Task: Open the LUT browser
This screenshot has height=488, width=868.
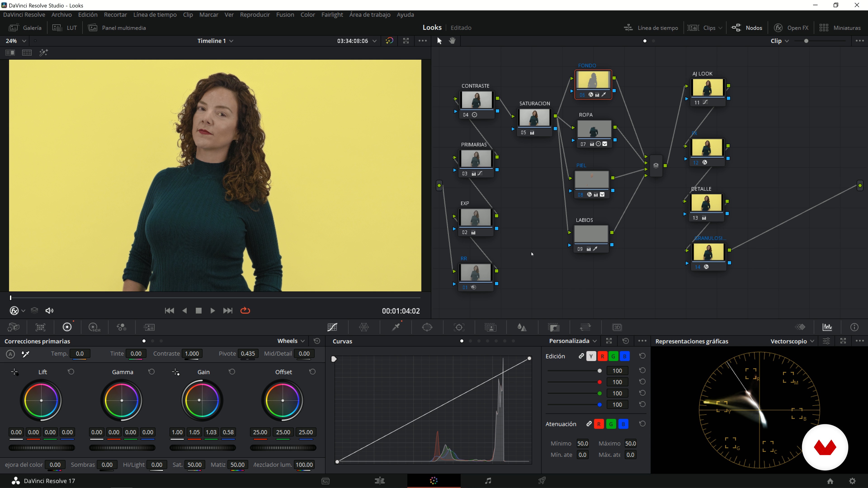Action: tap(65, 28)
